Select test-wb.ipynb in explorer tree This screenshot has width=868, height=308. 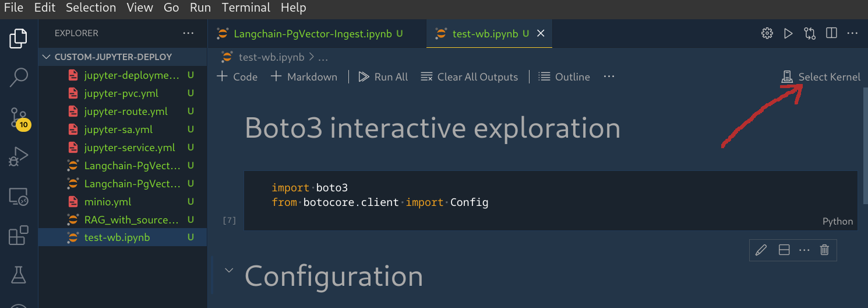coord(122,238)
